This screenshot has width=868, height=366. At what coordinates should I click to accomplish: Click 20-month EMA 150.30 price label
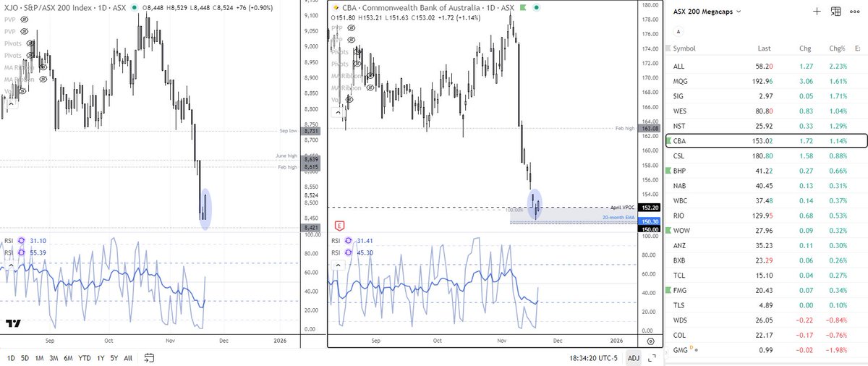tap(650, 221)
